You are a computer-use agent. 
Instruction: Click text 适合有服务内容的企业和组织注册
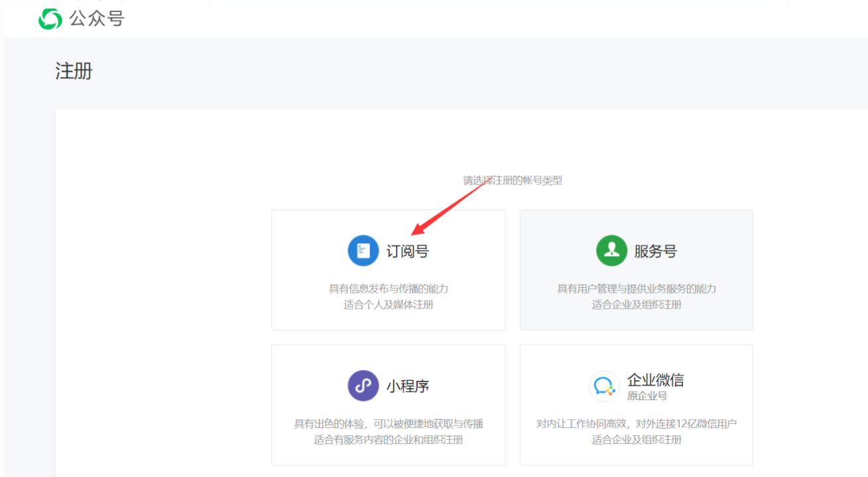click(389, 439)
